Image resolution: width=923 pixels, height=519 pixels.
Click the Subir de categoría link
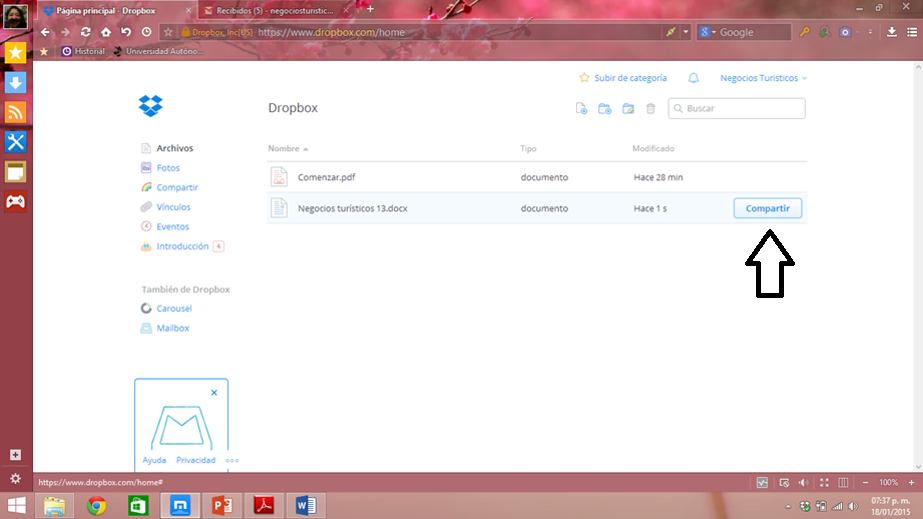(623, 78)
